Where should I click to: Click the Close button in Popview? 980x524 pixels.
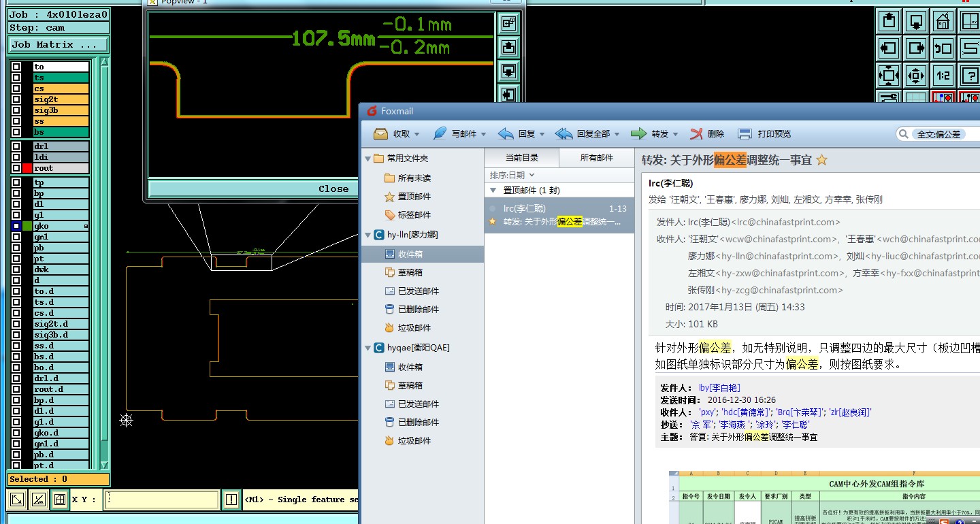[x=333, y=189]
